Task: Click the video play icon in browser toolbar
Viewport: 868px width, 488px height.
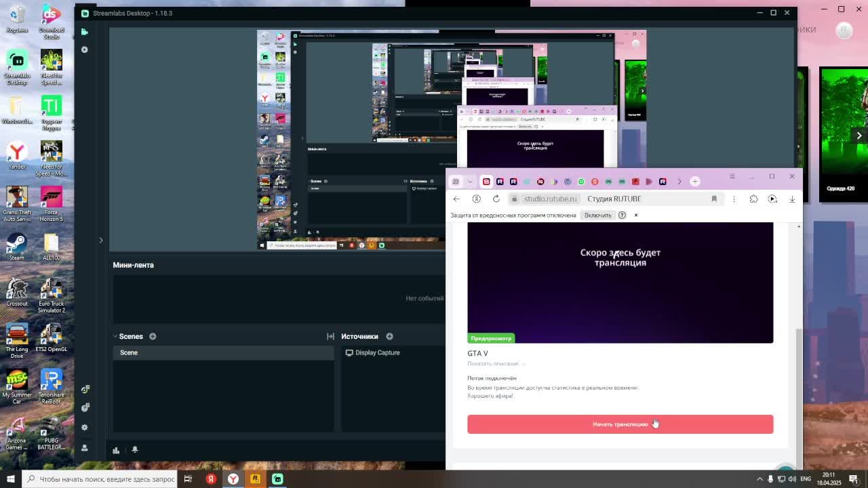Action: (x=772, y=199)
